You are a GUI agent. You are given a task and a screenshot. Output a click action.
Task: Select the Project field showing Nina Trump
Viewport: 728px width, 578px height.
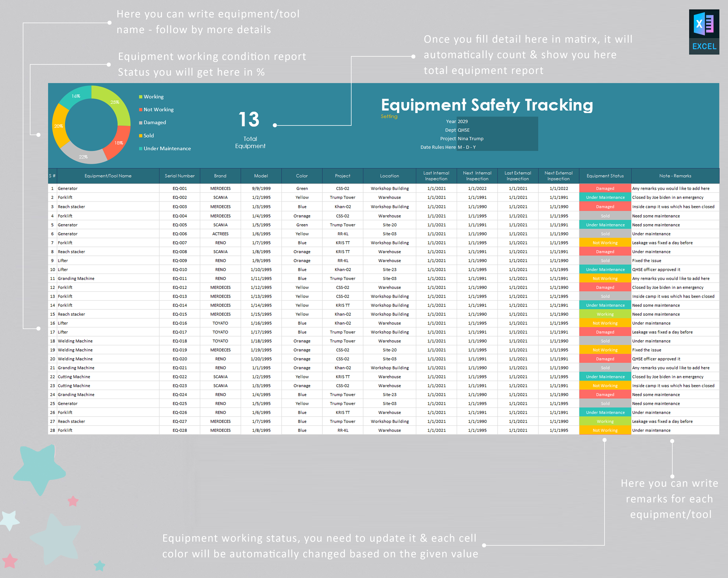click(470, 138)
